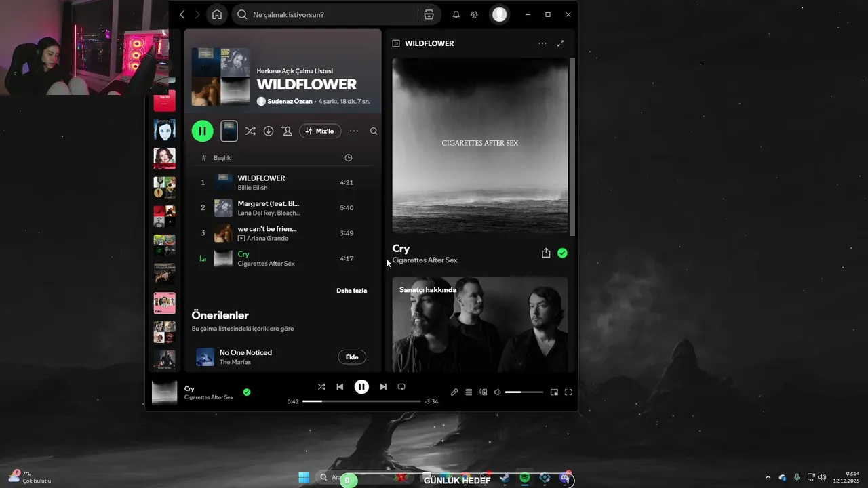Open Spotify home page
The image size is (868, 488).
(217, 14)
